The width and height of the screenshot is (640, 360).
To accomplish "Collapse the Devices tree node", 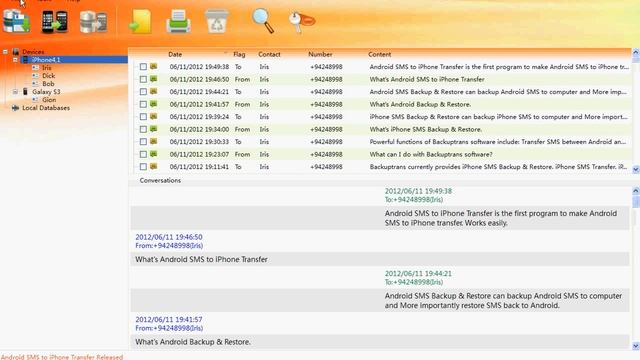I will (x=5, y=52).
